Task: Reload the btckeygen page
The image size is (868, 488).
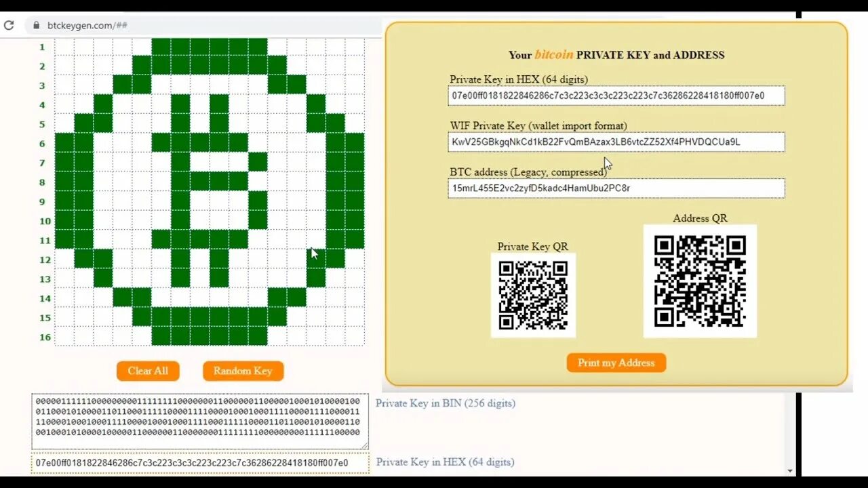Action: [9, 26]
